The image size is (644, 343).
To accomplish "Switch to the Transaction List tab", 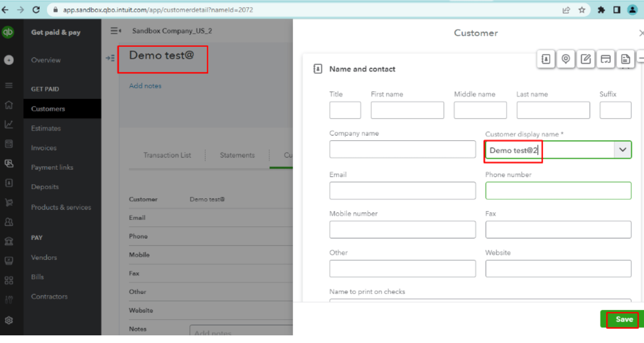I will pos(167,155).
